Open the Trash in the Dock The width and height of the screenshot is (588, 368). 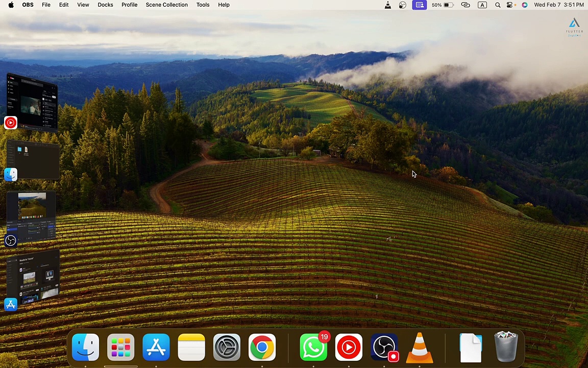[506, 348]
